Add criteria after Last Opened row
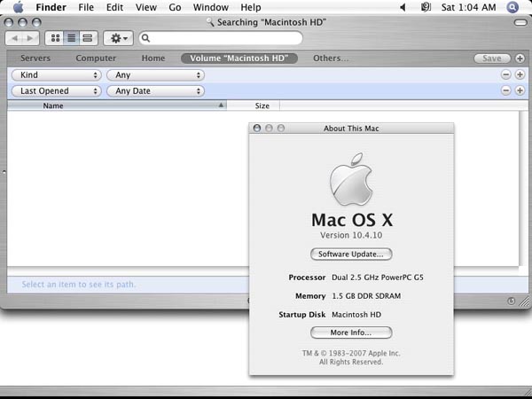Image resolution: width=532 pixels, height=399 pixels. pos(520,90)
